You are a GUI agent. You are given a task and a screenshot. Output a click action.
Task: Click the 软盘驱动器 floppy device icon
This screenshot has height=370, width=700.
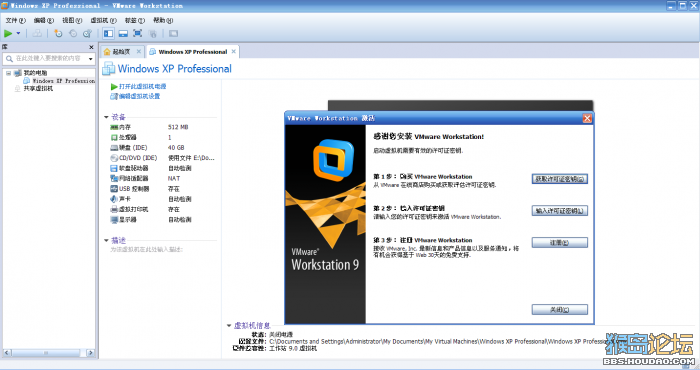[114, 168]
